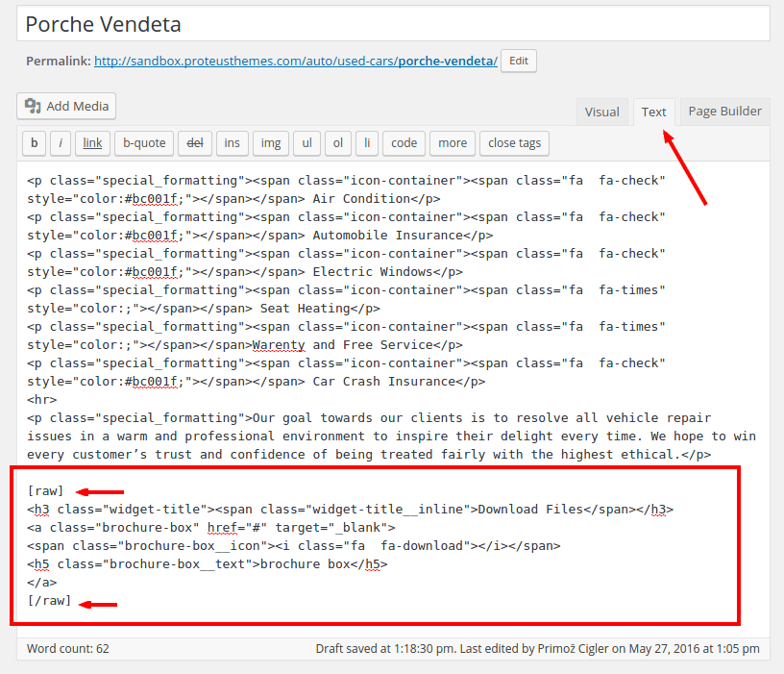Toggle bold formatting with the b button
This screenshot has height=674, width=784.
[x=34, y=142]
